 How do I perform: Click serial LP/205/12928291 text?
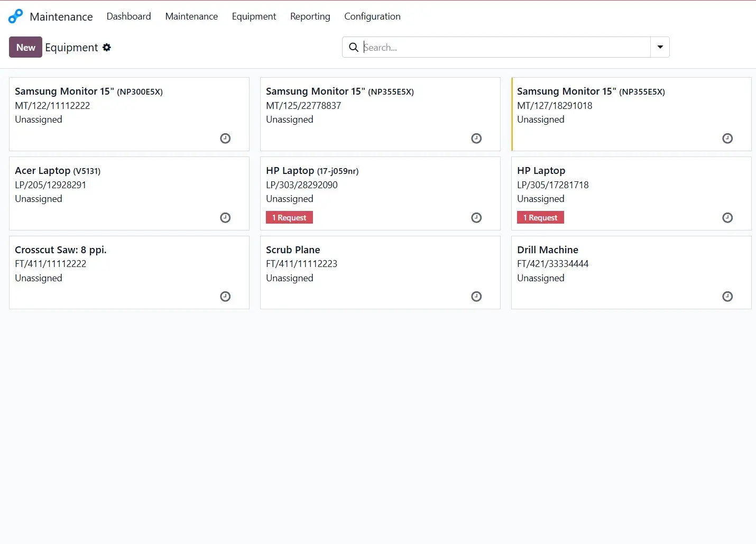pos(50,185)
